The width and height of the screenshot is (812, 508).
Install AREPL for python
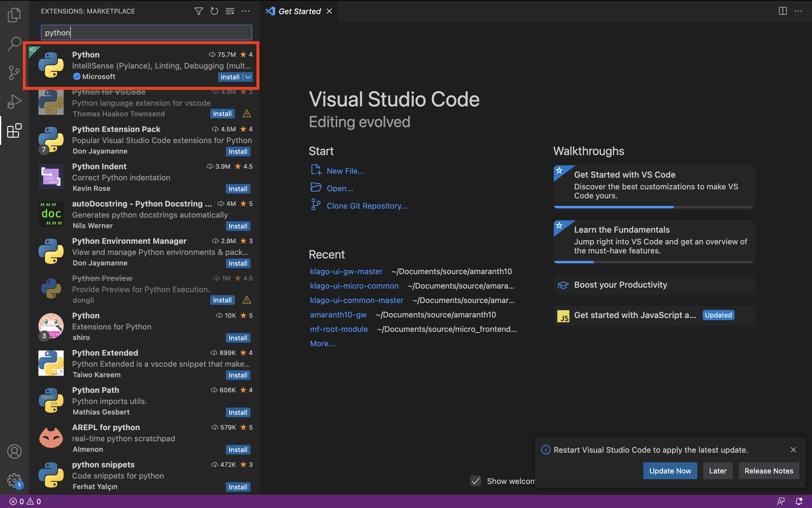[238, 450]
